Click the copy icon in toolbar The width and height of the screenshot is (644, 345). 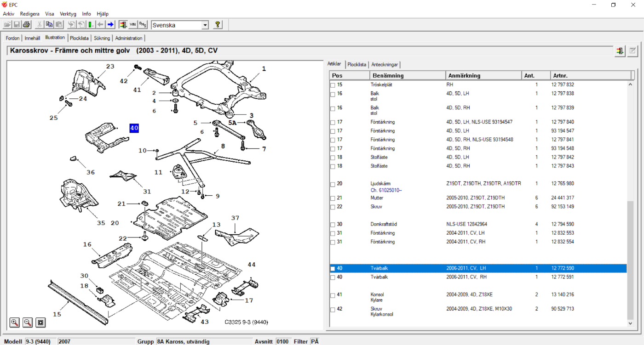point(49,24)
